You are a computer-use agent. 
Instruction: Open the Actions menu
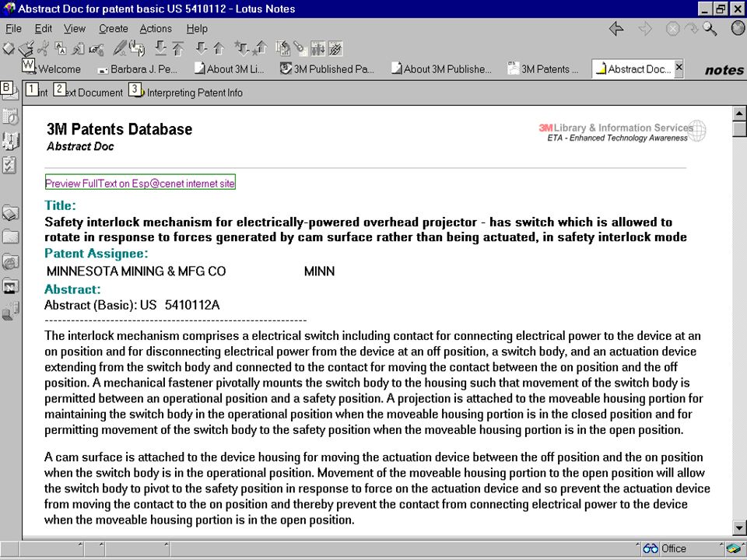156,29
